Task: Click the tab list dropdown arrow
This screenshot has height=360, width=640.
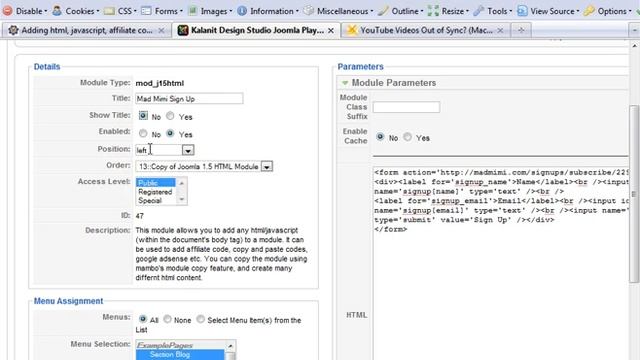Action: [634, 30]
